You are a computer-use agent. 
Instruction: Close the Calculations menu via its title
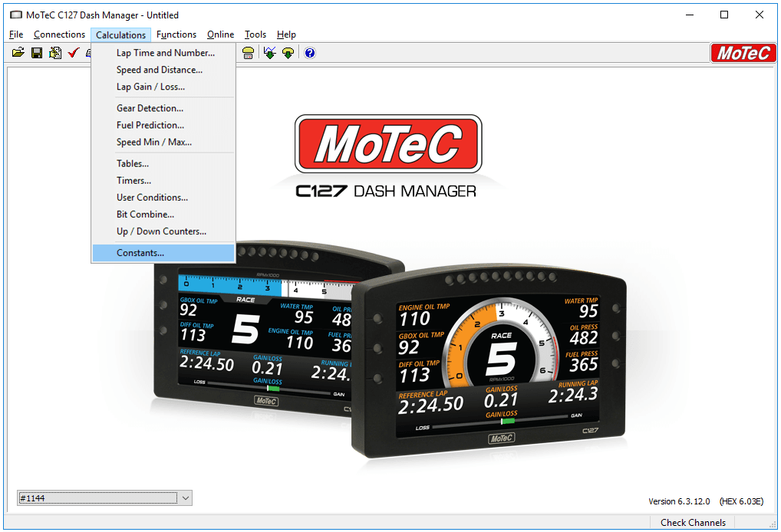pyautogui.click(x=120, y=34)
